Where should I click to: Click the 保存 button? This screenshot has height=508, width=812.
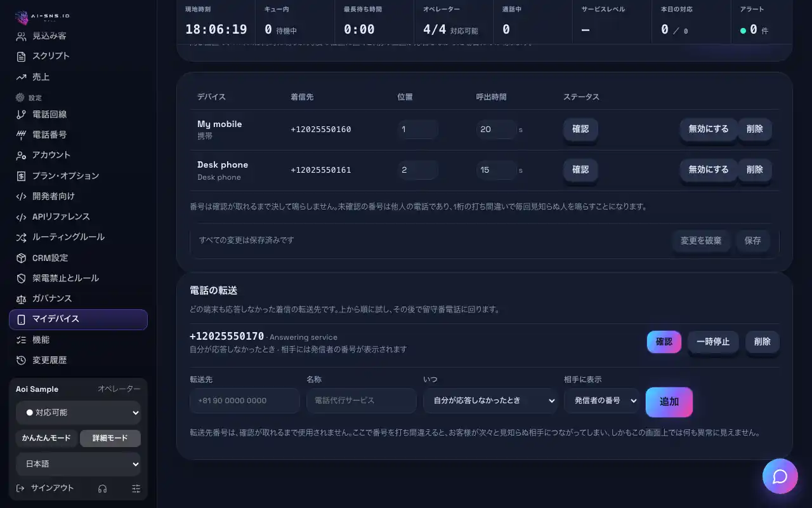pos(753,241)
